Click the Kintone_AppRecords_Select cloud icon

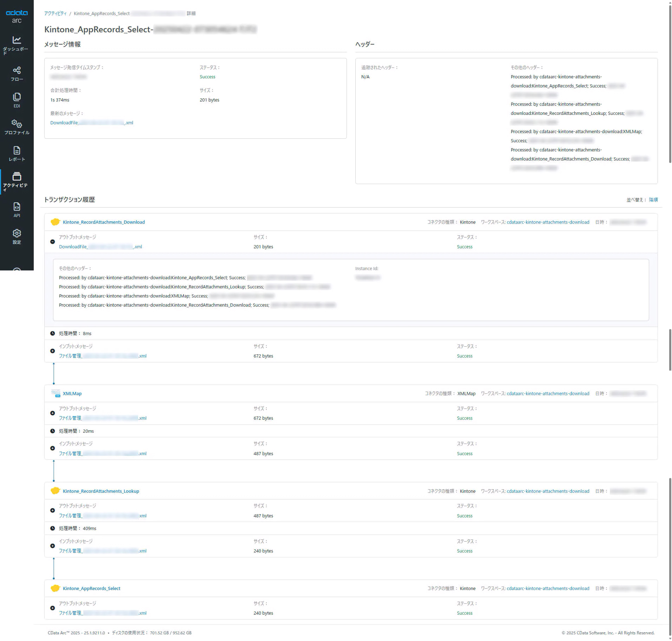(55, 588)
